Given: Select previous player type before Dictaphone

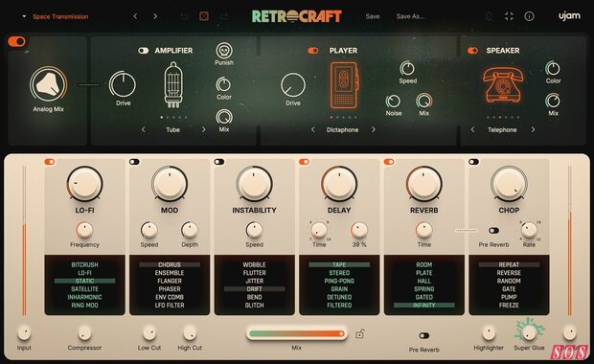Looking at the screenshot, I should coord(313,129).
